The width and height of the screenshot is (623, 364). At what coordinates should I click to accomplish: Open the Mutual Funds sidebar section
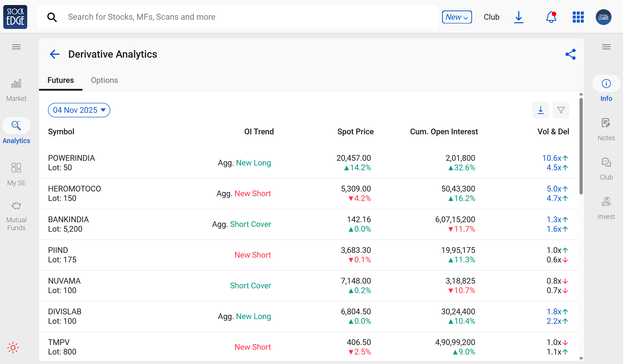click(x=16, y=216)
